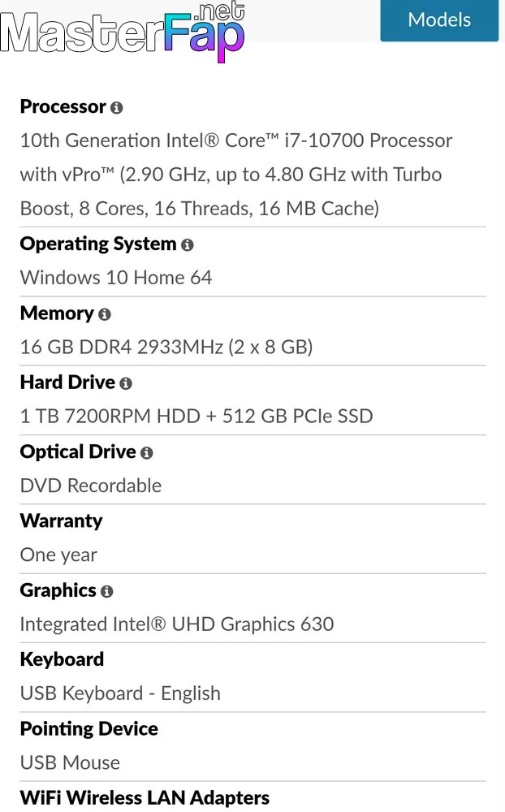Click the 1 TB HDD + 512 GB SSD text
Viewport: 505px width, 812px height.
tap(196, 417)
